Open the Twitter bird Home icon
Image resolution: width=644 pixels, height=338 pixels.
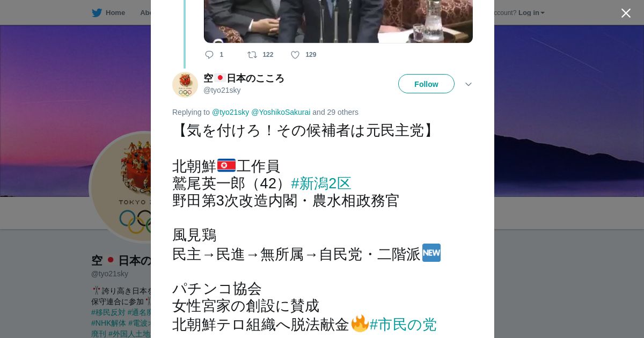click(x=97, y=12)
